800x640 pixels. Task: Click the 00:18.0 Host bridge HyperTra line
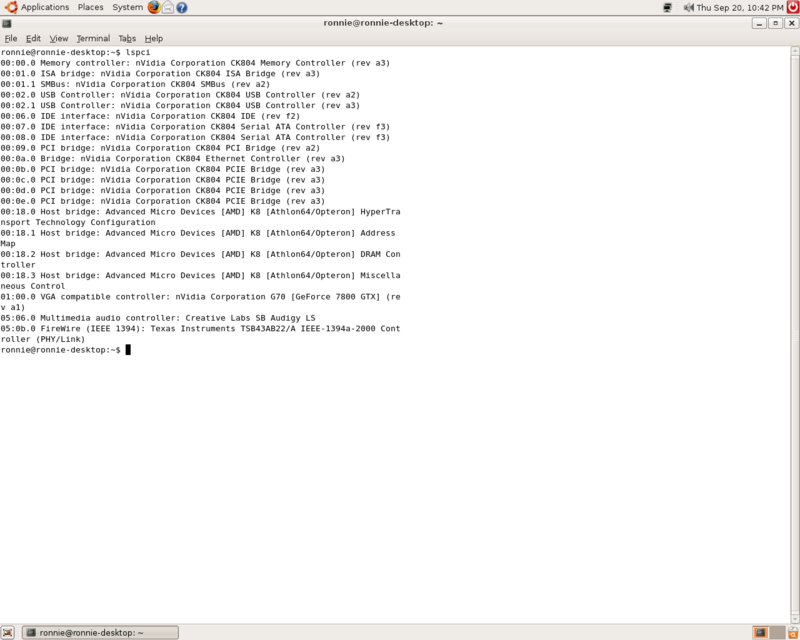pyautogui.click(x=200, y=212)
